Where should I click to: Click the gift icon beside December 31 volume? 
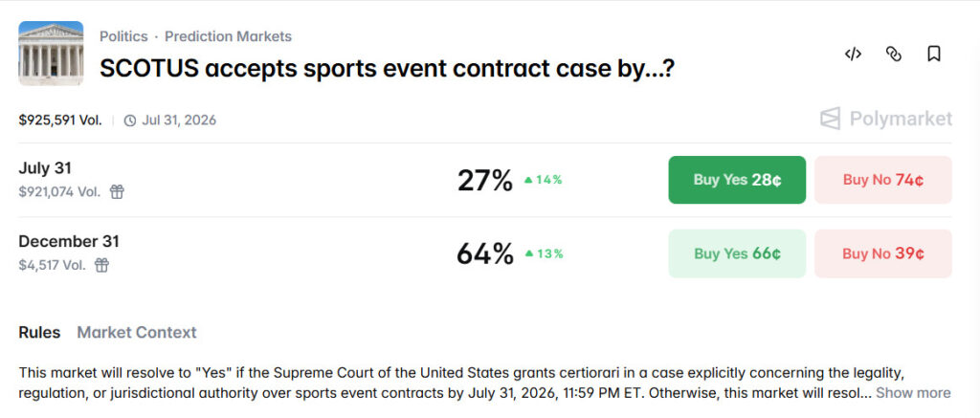(101, 265)
